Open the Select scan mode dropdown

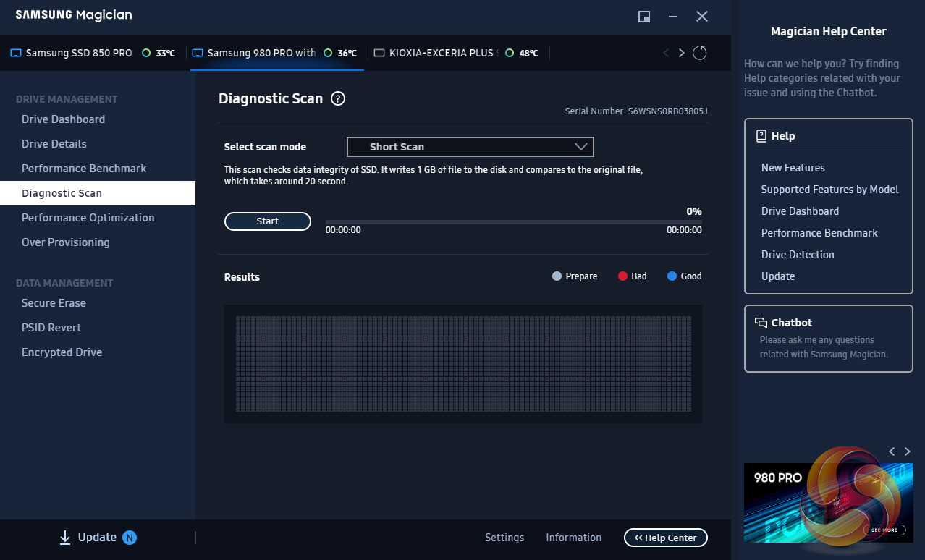coord(470,147)
